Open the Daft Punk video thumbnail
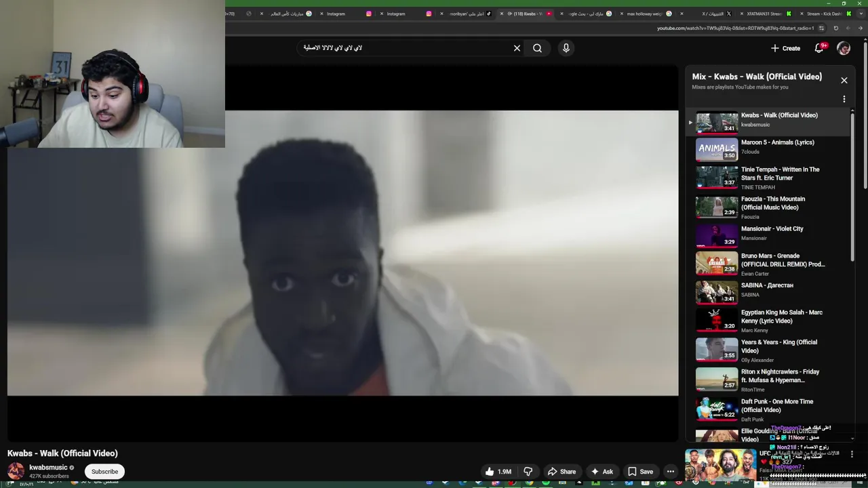This screenshot has width=868, height=488. point(717,409)
